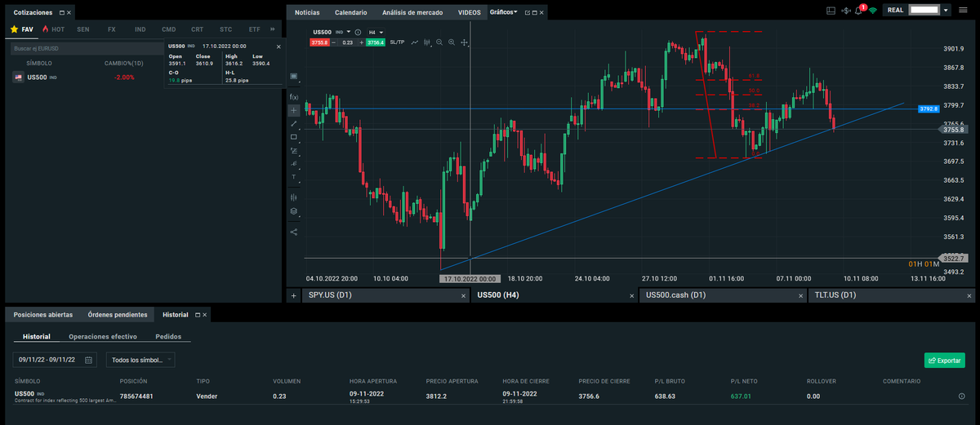Switch to the Calendario tab
This screenshot has width=980, height=425.
click(x=351, y=12)
